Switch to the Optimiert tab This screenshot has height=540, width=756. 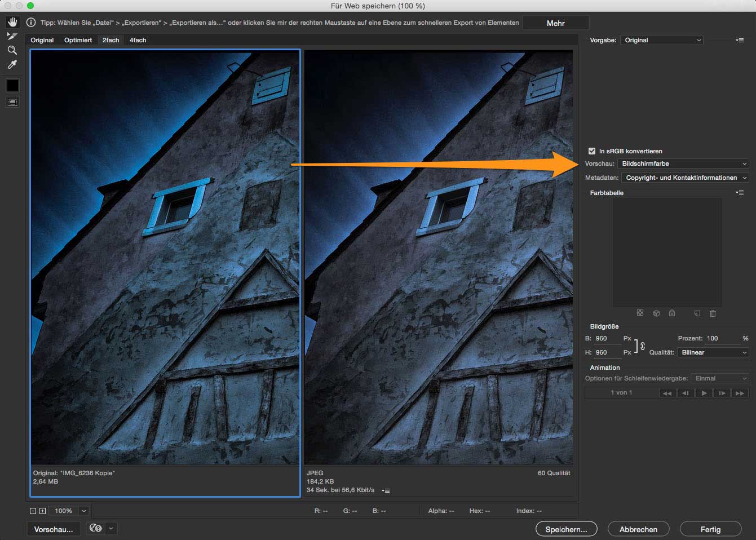(x=78, y=40)
